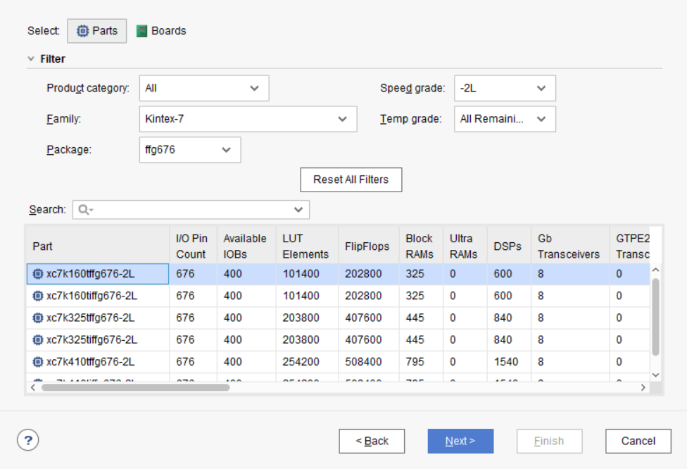The image size is (688, 470).
Task: Cancel the dialog
Action: click(638, 441)
